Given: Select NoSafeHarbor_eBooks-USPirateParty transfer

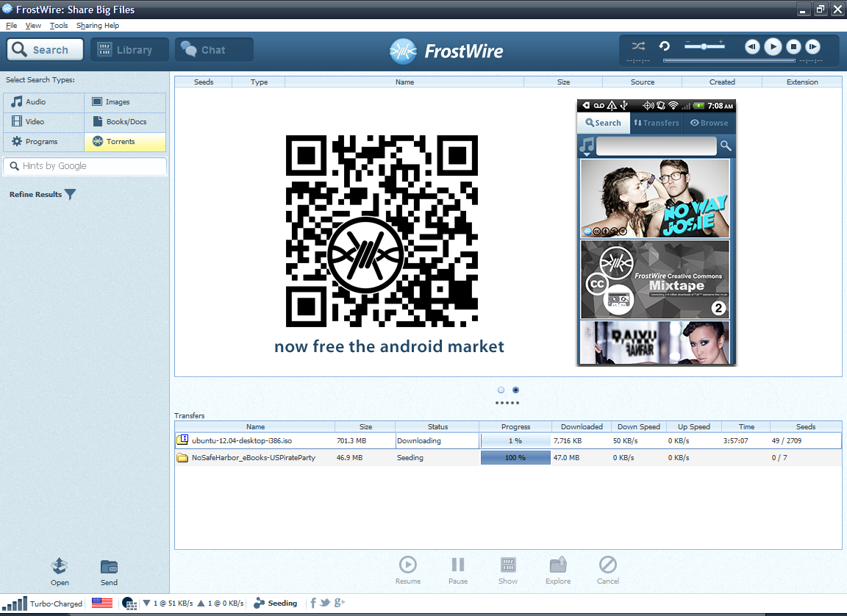Looking at the screenshot, I should (x=508, y=457).
